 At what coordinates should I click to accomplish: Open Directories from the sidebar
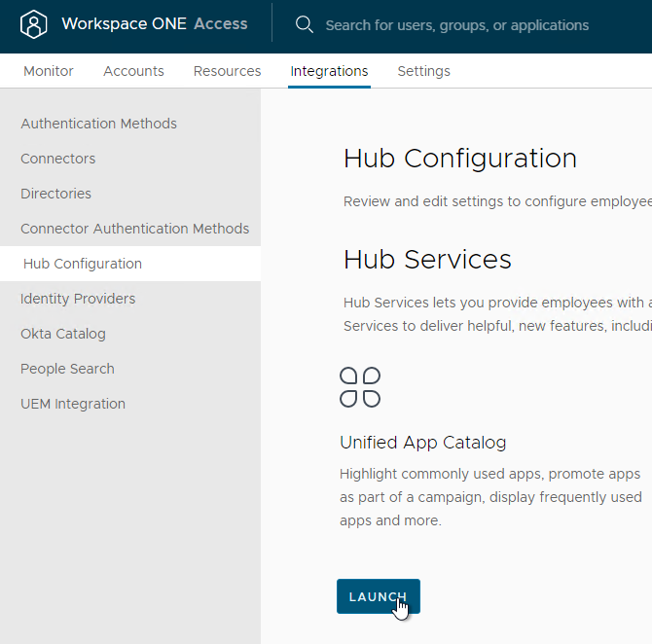55,194
